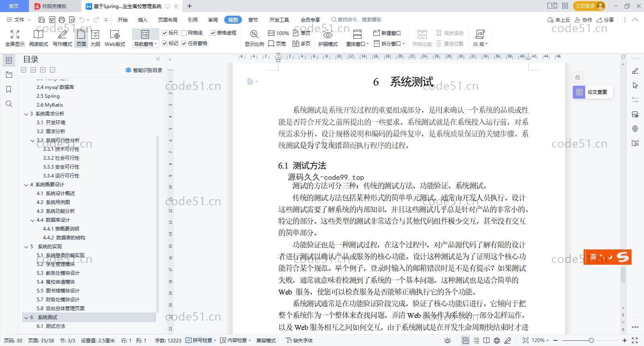Click the web layout globe icon in status bar
The width and height of the screenshot is (644, 346).
(497, 340)
